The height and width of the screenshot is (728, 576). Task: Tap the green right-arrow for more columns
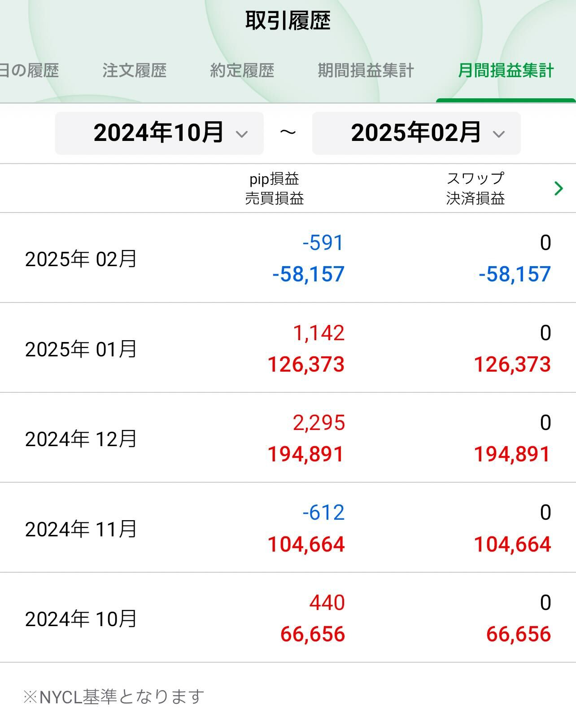tap(559, 189)
